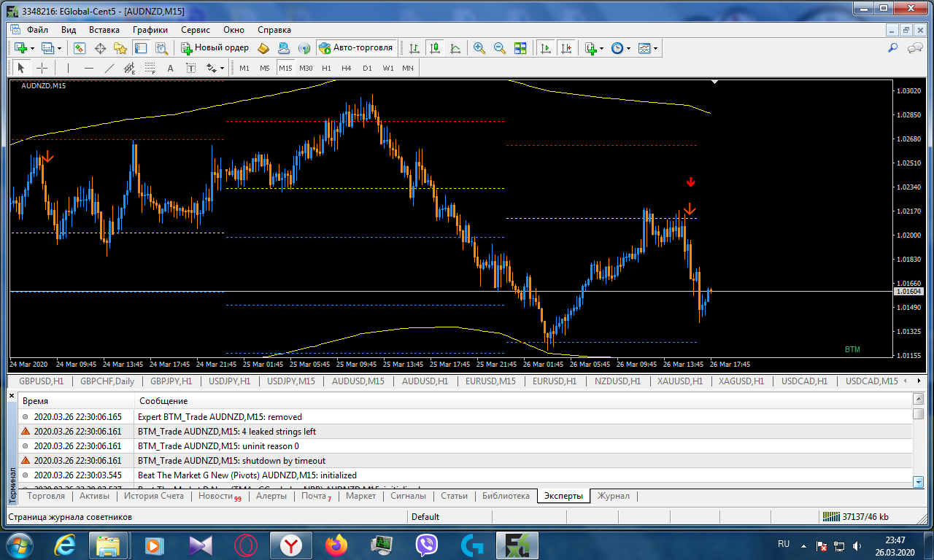
Task: Open the Графики menu
Action: (150, 30)
